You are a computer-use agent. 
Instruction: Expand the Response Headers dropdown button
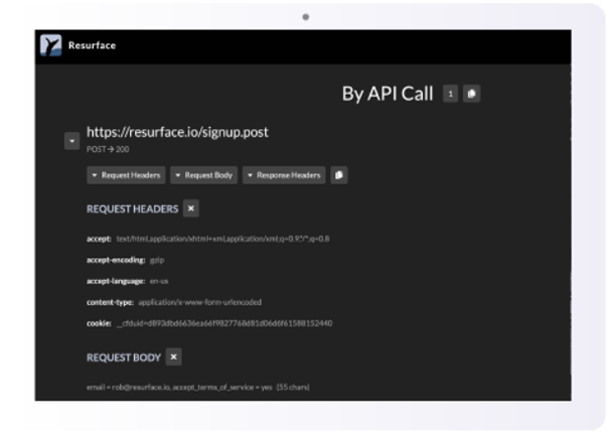(284, 175)
